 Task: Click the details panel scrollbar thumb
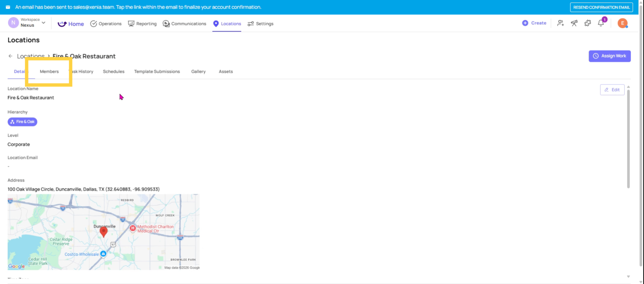point(628,139)
